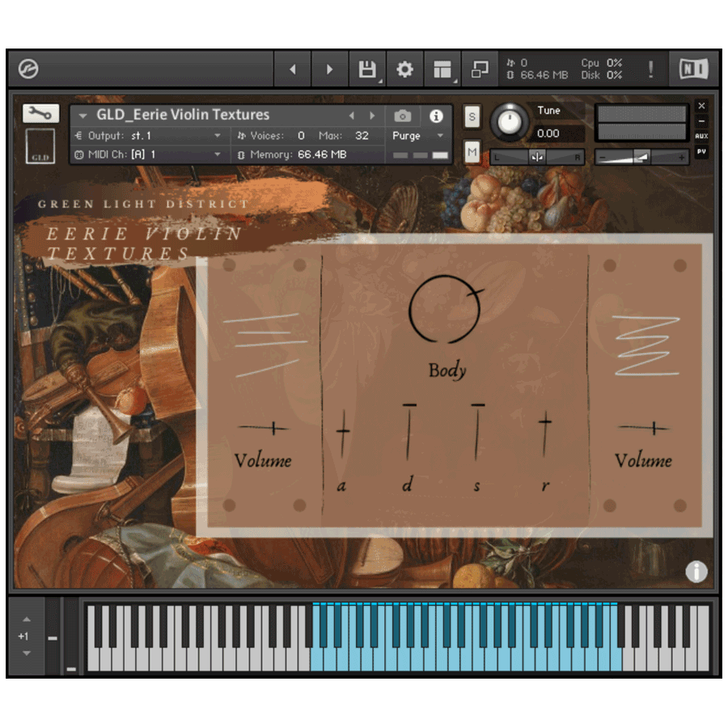Open Kontakt options gear icon

point(404,70)
